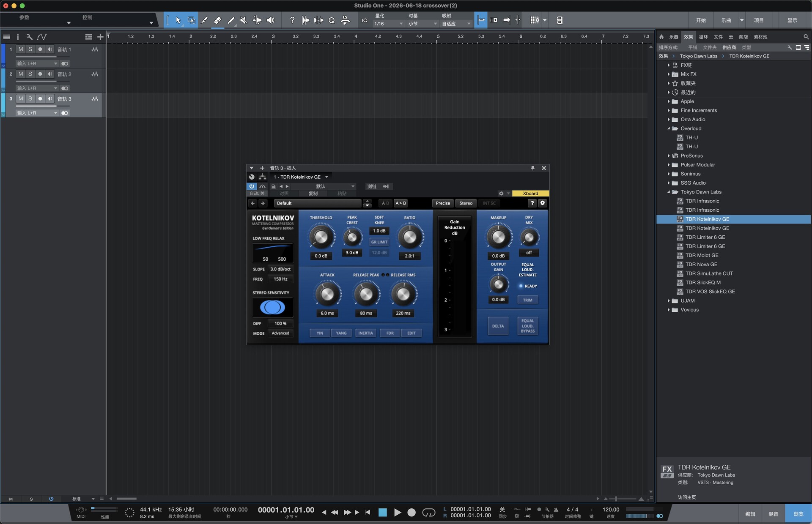Select the Mute tool with crossed speaker
Viewport: 812px width, 524px height.
pos(244,20)
